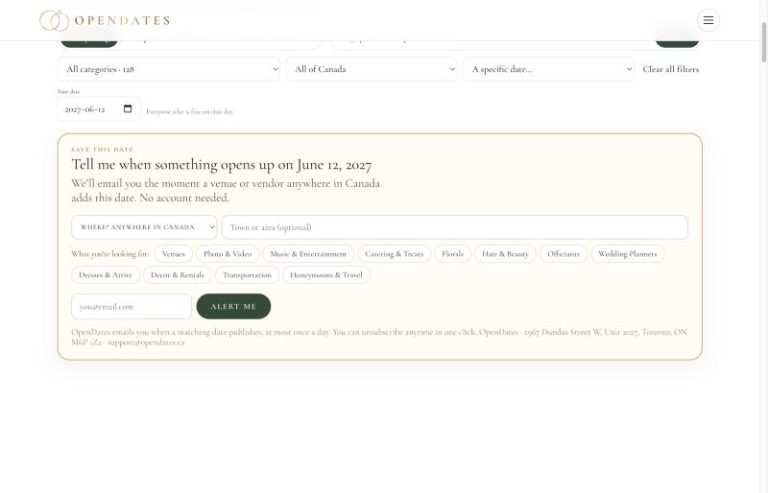This screenshot has width=768, height=493.
Task: Click the OPENDATES wordmark text
Action: (x=122, y=21)
